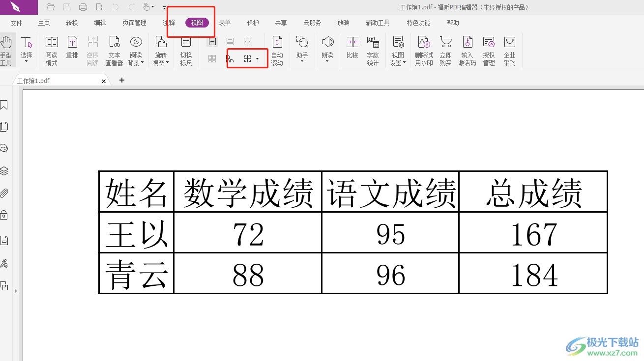The height and width of the screenshot is (361, 644).
Task: Click the Print icon in quick access
Action: coord(83,7)
